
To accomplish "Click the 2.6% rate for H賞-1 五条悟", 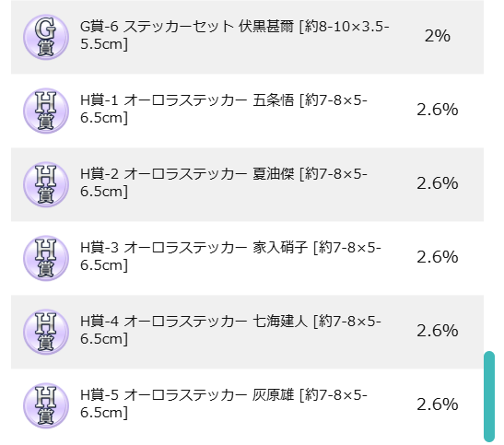I will 437,110.
